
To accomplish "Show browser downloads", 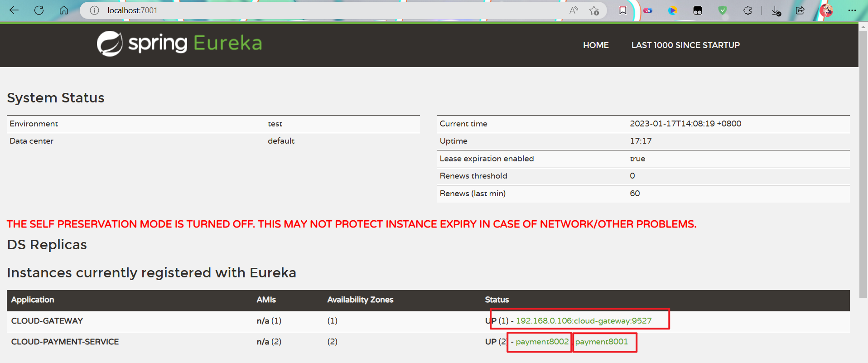I will click(776, 10).
